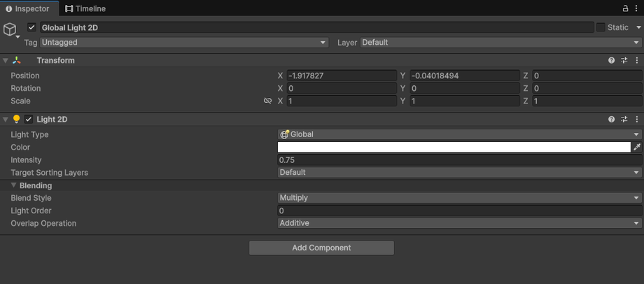Disable the Light 2D component checkbox

point(28,120)
